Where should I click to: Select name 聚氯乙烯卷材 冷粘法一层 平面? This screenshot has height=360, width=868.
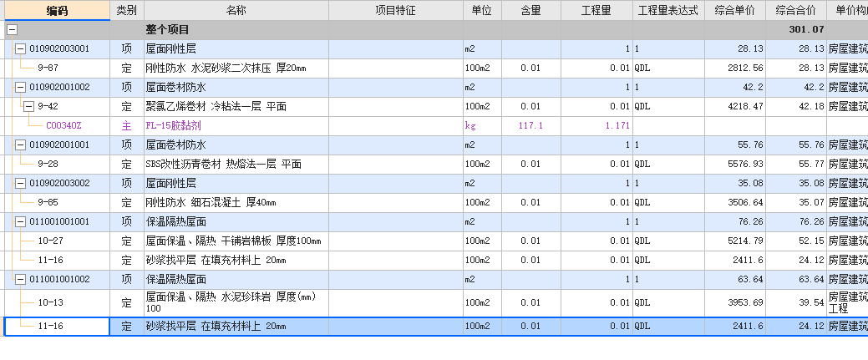[236, 106]
